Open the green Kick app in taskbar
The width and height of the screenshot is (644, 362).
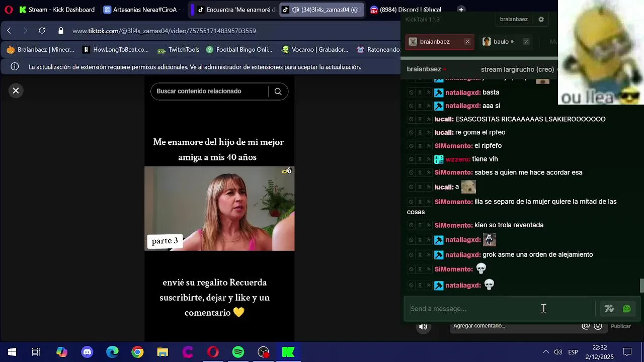288,352
